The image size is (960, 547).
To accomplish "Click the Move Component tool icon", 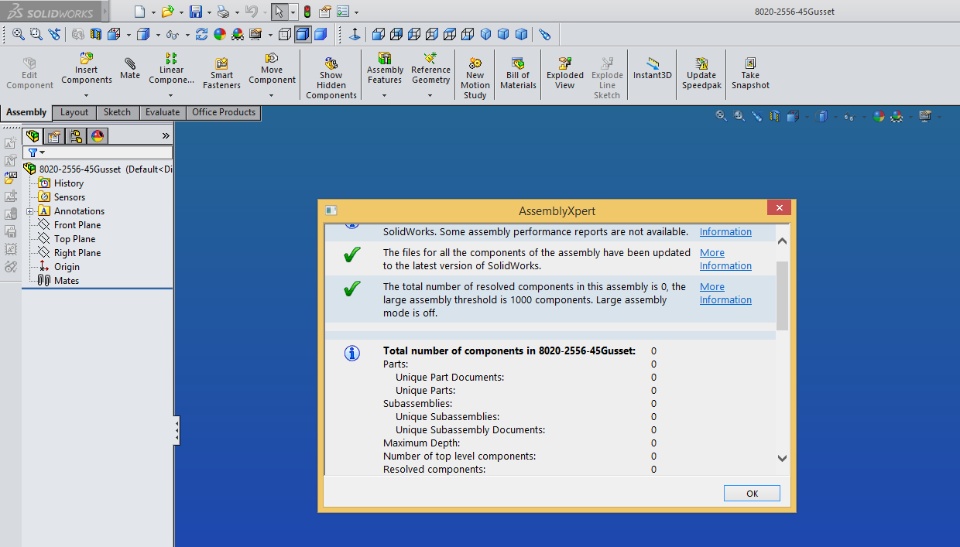I will click(272, 58).
